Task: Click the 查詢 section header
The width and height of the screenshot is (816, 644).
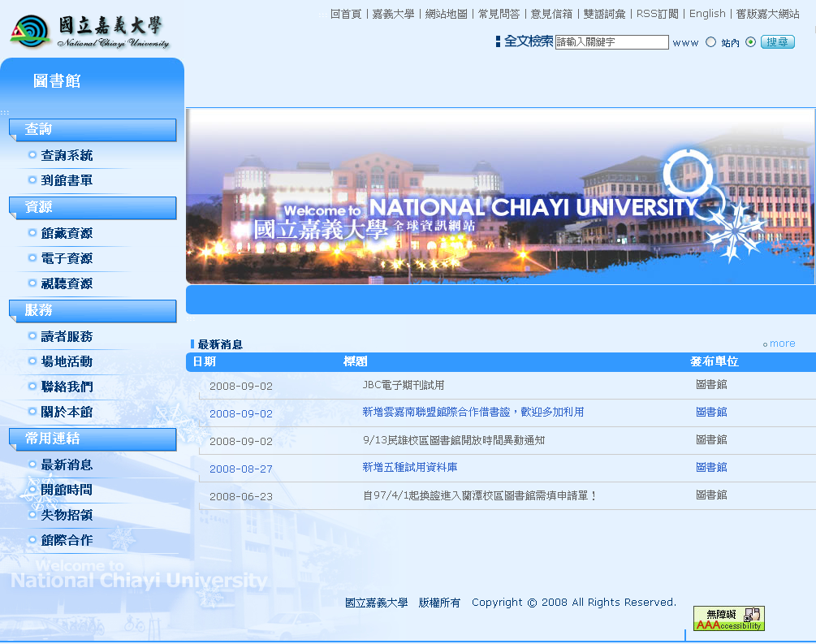Action: (x=93, y=130)
